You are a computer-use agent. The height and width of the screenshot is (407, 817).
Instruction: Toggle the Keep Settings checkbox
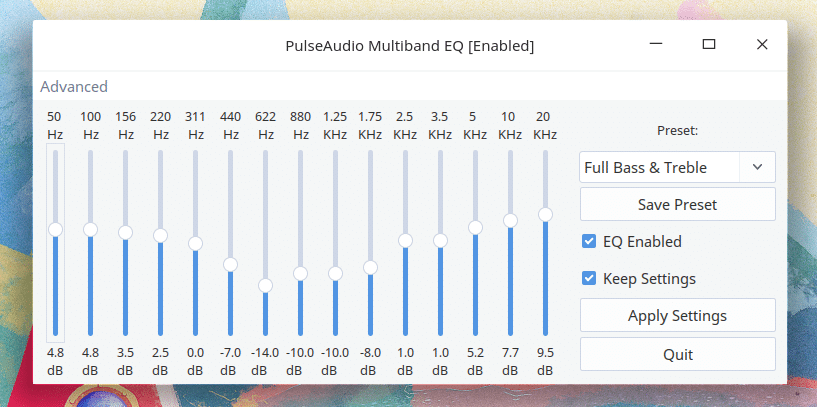coord(589,278)
